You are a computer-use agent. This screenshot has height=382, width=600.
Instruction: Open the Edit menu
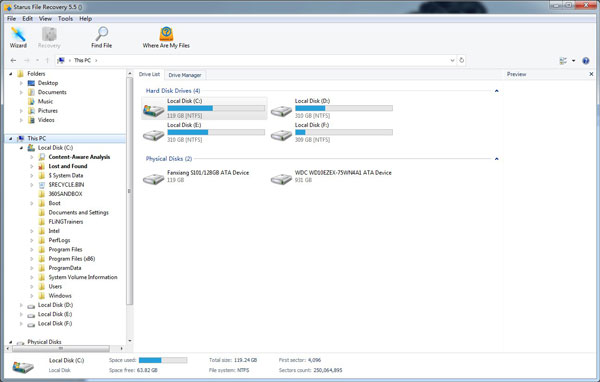pyautogui.click(x=28, y=18)
